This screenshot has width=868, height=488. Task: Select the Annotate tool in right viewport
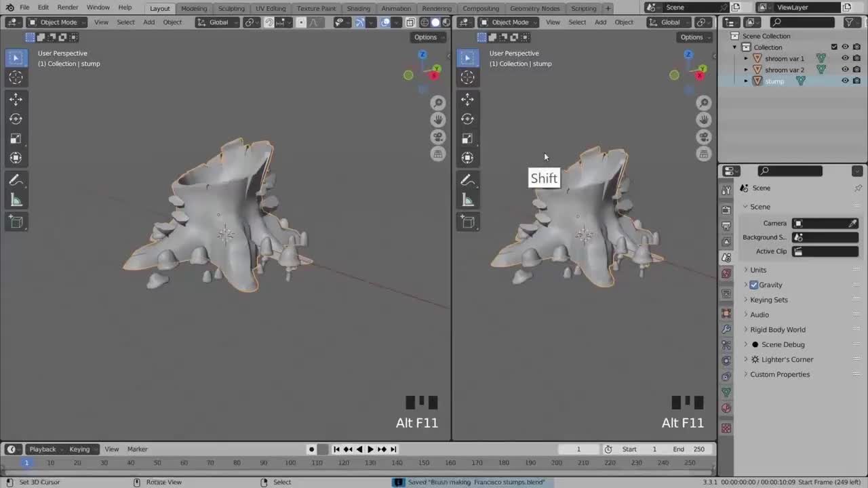(x=467, y=180)
